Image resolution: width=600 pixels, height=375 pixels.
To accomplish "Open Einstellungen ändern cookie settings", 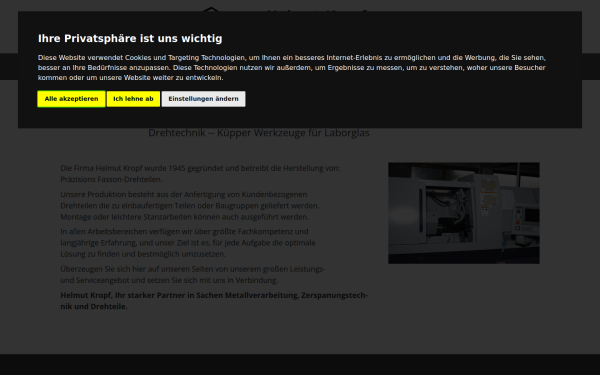I will (203, 99).
